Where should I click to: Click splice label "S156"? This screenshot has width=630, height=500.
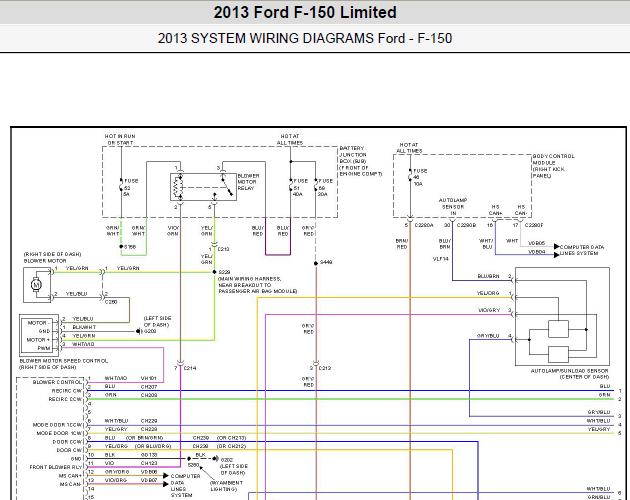(130, 247)
